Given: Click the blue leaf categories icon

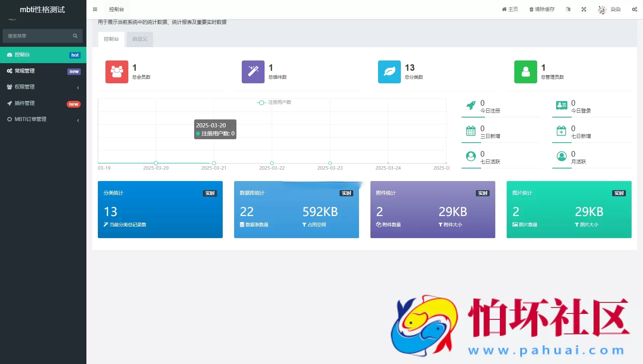Looking at the screenshot, I should [389, 72].
